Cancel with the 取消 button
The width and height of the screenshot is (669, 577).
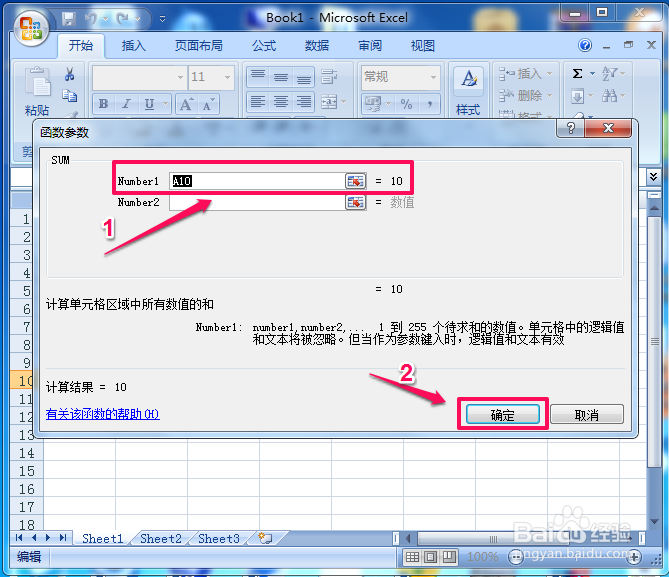[587, 414]
